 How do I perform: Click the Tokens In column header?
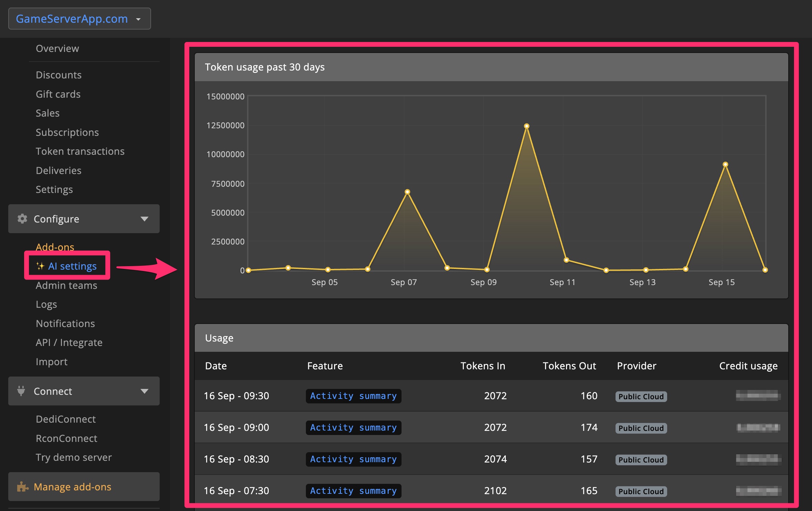[483, 366]
